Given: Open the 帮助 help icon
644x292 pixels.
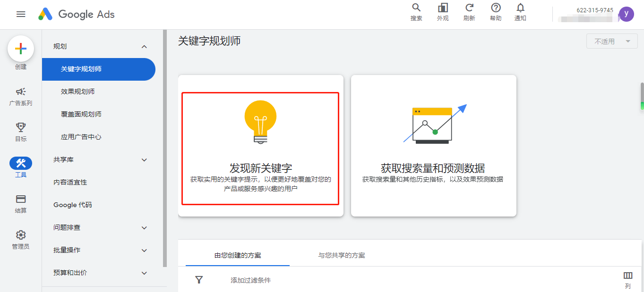Looking at the screenshot, I should coord(496,8).
